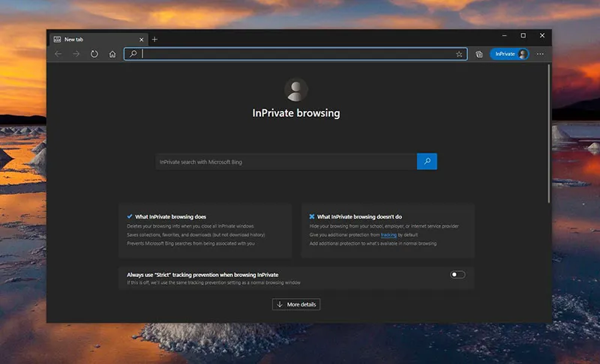Open a new tab with plus button
The image size is (600, 364).
point(155,39)
